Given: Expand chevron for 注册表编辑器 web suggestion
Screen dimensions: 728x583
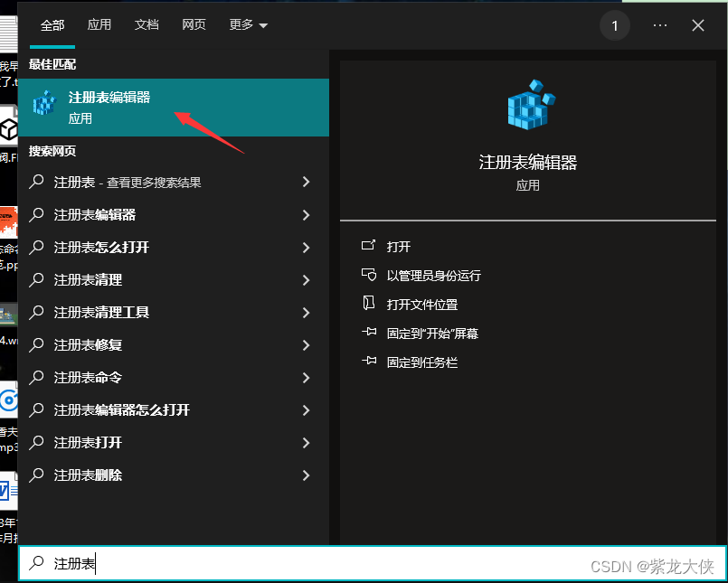Looking at the screenshot, I should pyautogui.click(x=306, y=215).
